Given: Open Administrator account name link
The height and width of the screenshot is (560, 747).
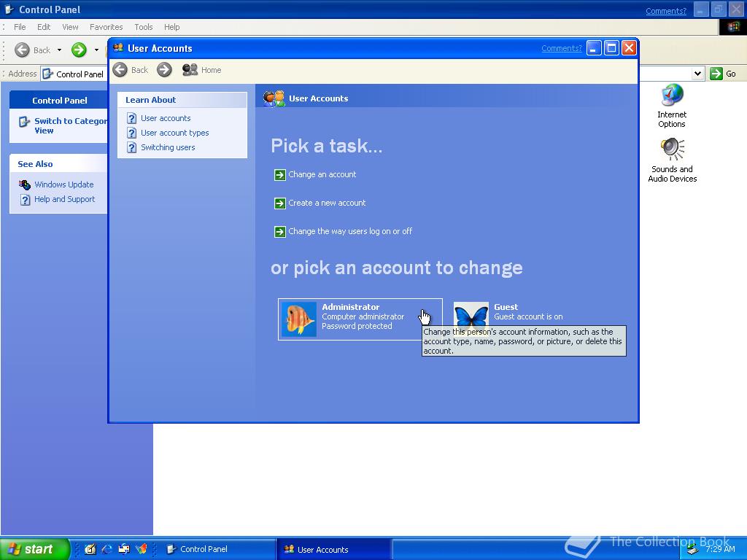Looking at the screenshot, I should 351,307.
